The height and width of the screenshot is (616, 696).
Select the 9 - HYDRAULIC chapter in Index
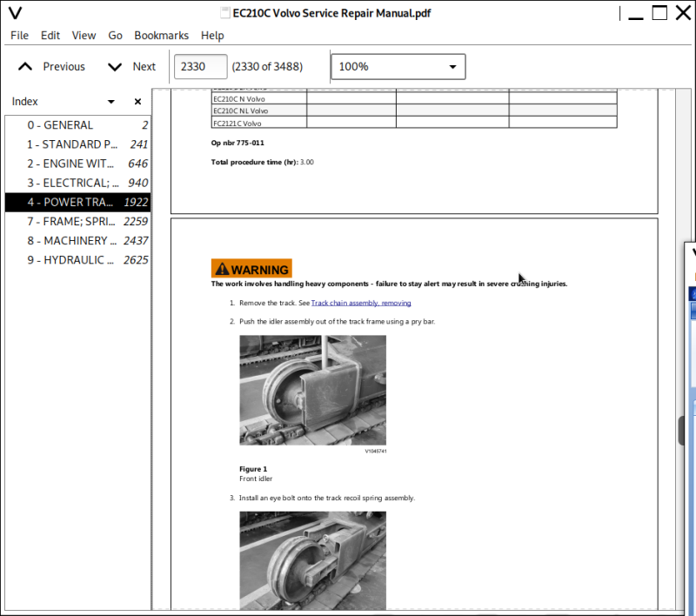[x=74, y=259]
